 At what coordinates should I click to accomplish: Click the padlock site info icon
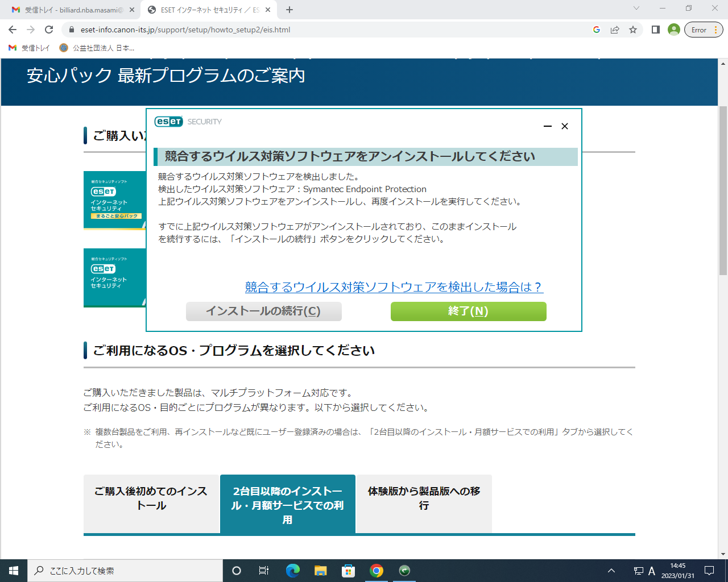[x=71, y=30]
